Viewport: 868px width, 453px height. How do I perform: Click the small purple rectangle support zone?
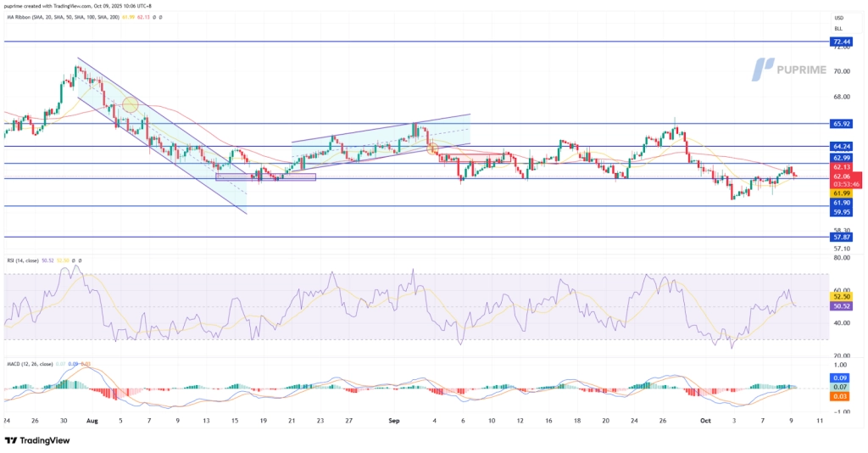click(265, 177)
